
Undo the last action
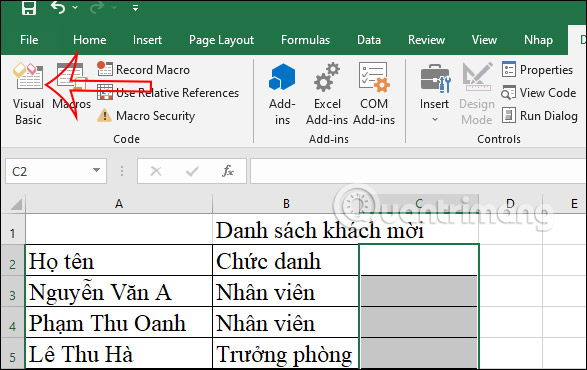pos(58,7)
